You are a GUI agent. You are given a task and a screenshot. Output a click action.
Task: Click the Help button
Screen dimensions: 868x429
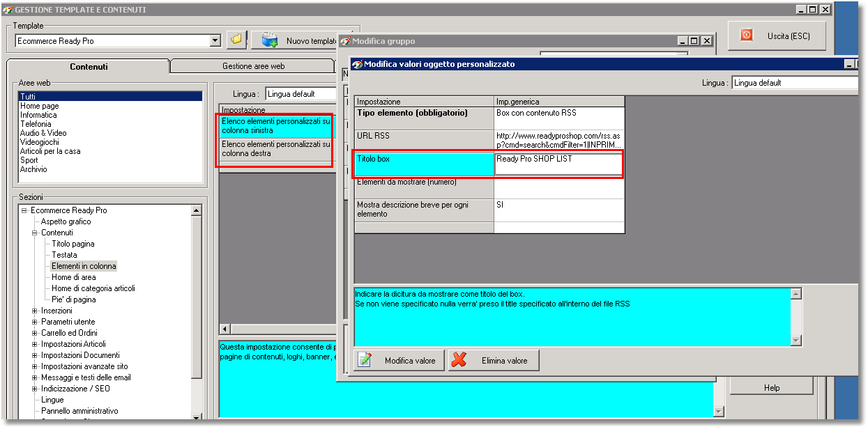point(772,388)
